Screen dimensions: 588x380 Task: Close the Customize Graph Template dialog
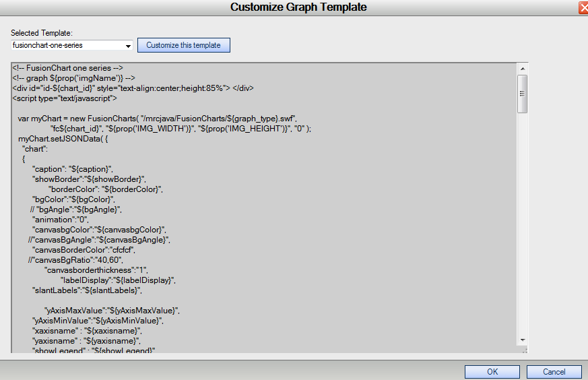[583, 7]
